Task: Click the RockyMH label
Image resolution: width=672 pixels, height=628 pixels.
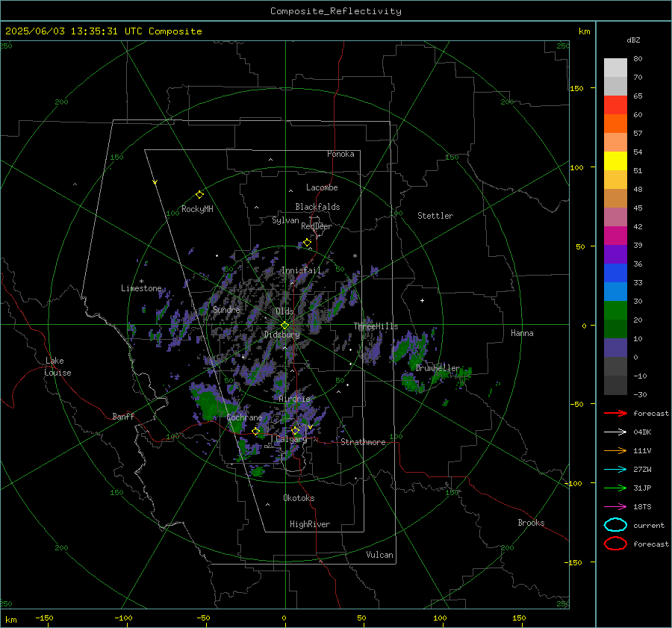Action: [197, 209]
